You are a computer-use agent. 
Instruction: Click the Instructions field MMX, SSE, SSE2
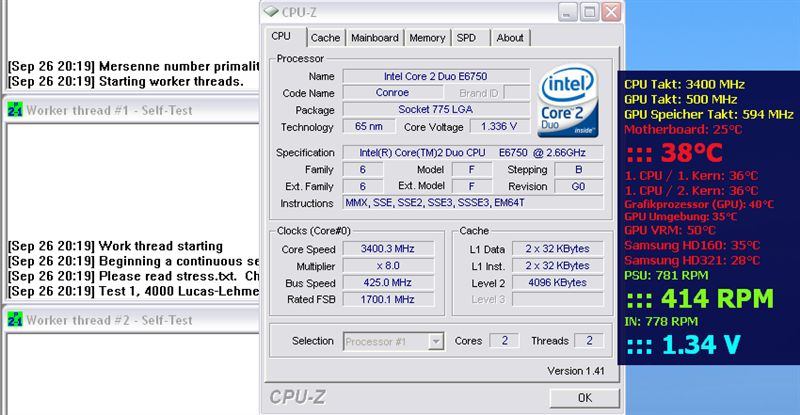(x=472, y=203)
